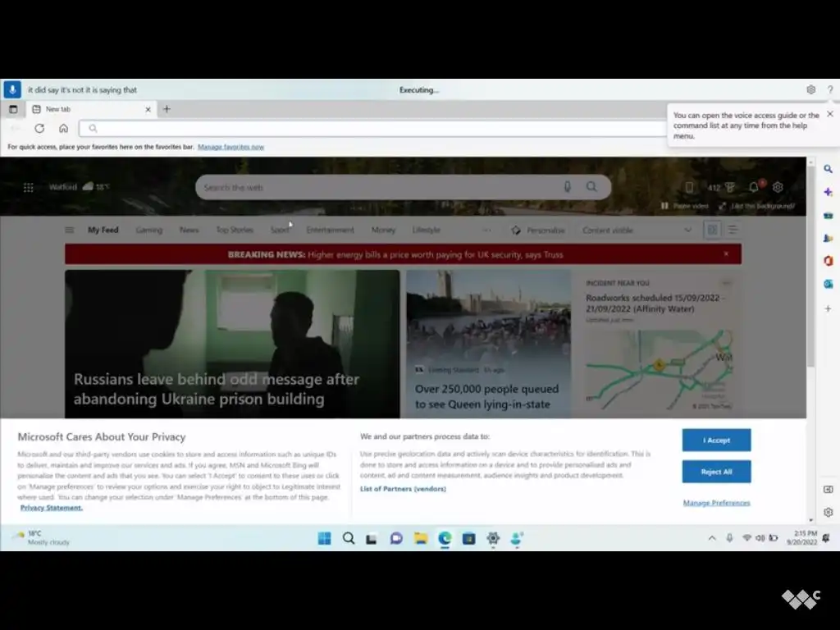Add a sidebar app with plus
The image size is (840, 630).
click(x=829, y=308)
